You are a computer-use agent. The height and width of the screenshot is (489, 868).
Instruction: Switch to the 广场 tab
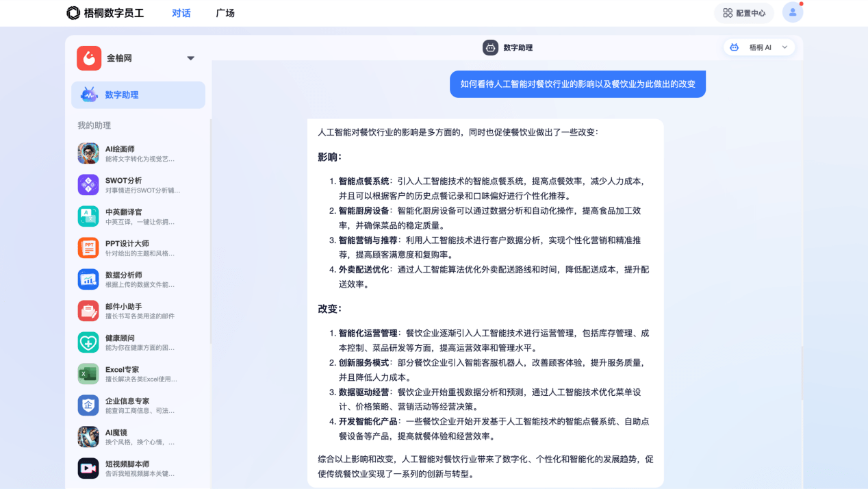pos(225,12)
